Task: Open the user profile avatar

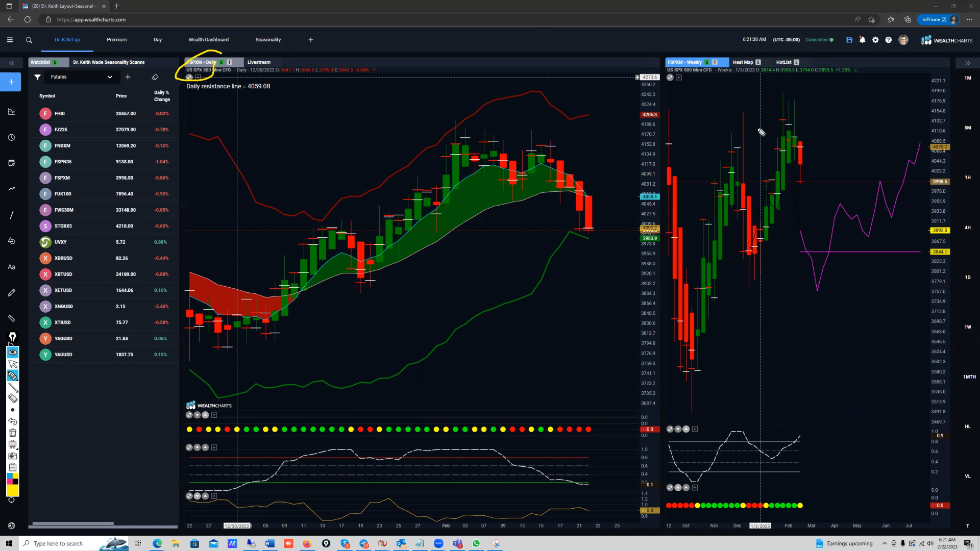Action: 903,40
